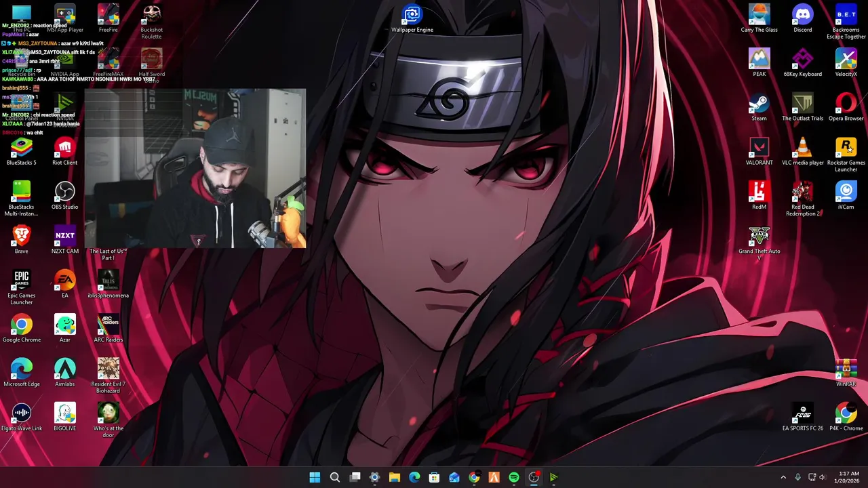Open Task View in the taskbar
868x488 pixels.
pyautogui.click(x=355, y=477)
